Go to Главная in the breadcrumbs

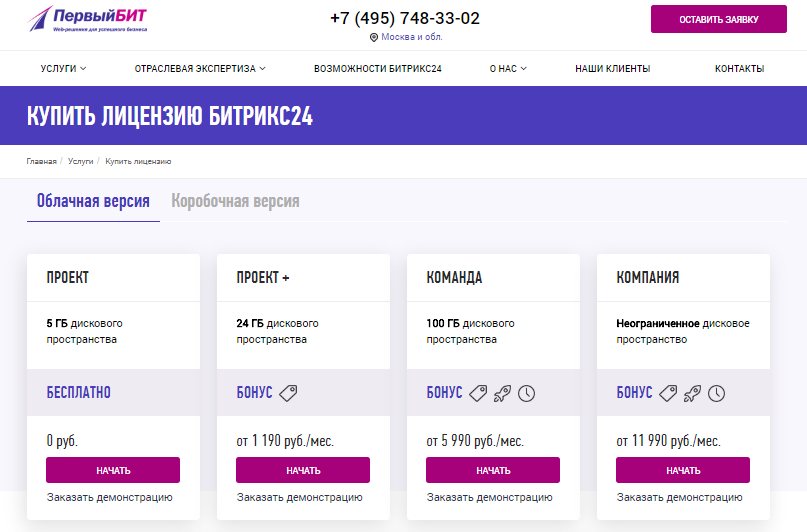42,161
